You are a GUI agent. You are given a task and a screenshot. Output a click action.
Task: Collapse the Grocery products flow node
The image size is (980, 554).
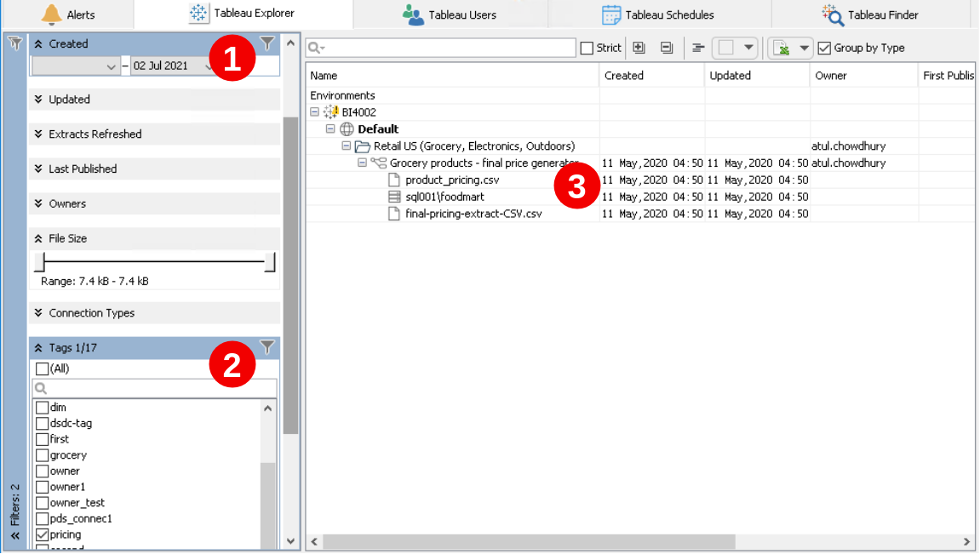[362, 163]
